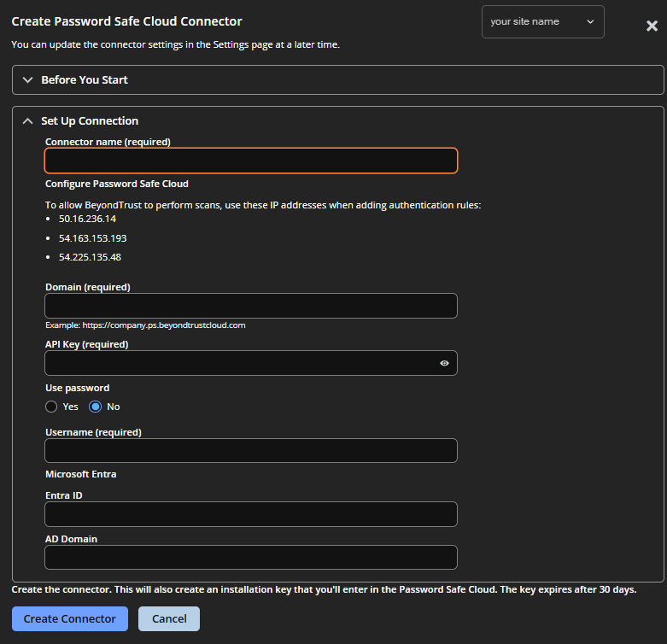Focus the Username input field
Image resolution: width=667 pixels, height=644 pixels.
[251, 451]
